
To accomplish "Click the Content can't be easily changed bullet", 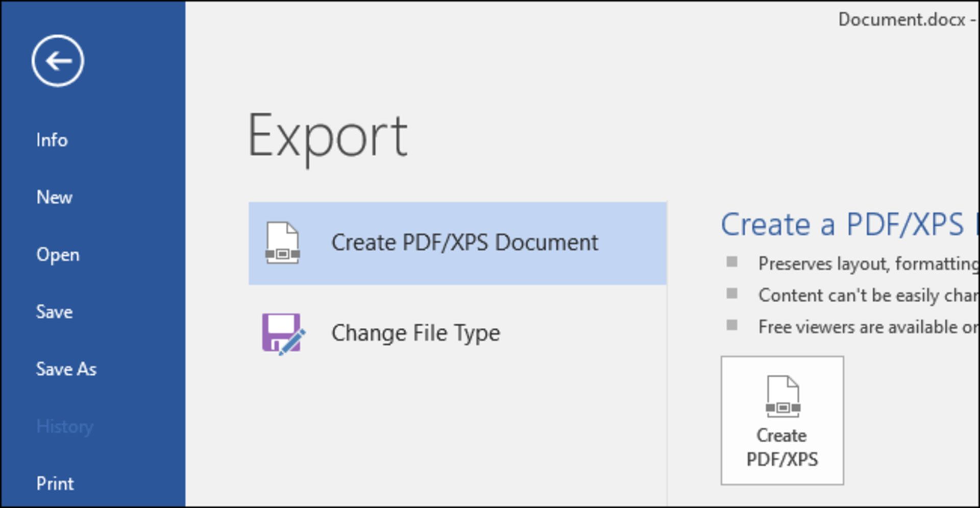I will (x=867, y=296).
